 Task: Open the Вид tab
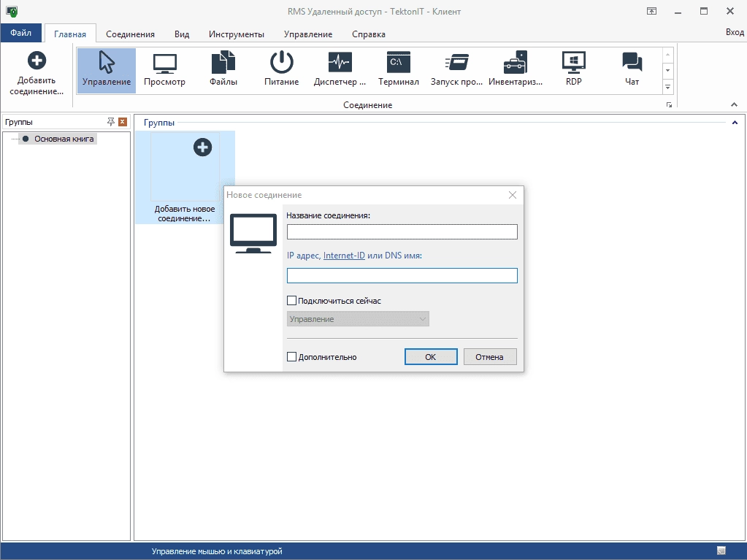coord(182,34)
